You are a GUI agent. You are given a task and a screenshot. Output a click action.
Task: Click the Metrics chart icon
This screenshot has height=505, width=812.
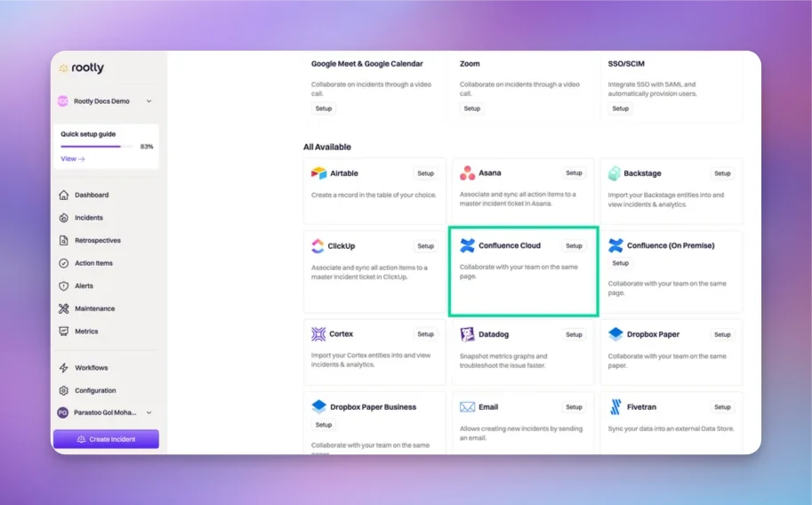coord(64,332)
